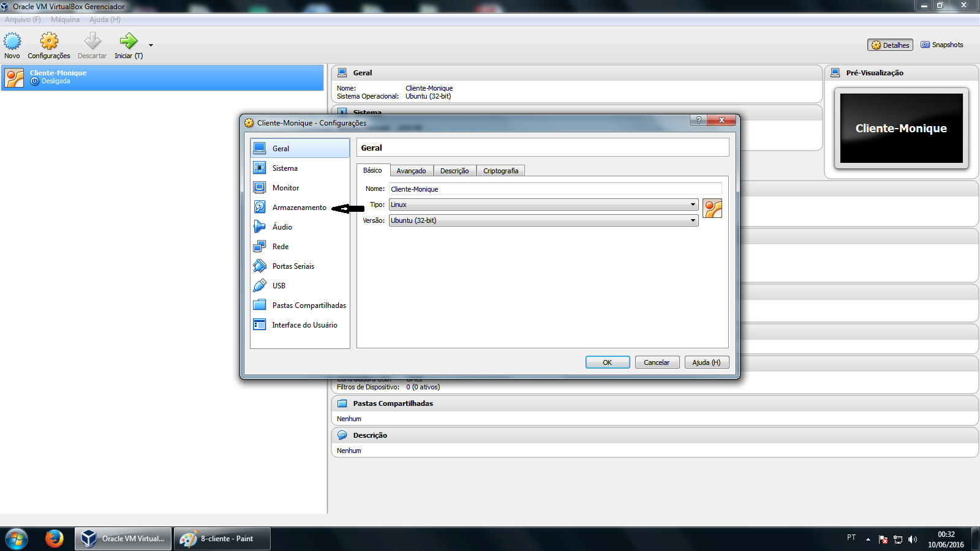Click the network tray icon
This screenshot has width=980, height=551.
898,539
